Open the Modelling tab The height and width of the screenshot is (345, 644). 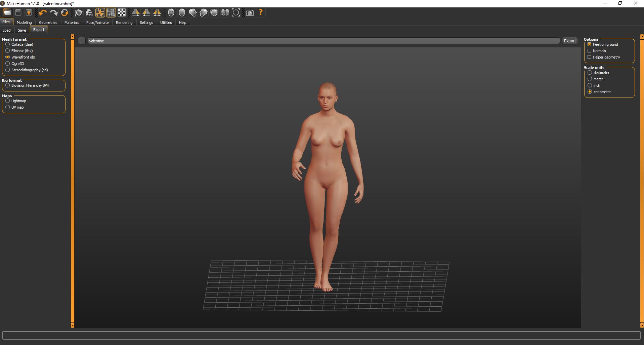pos(24,23)
